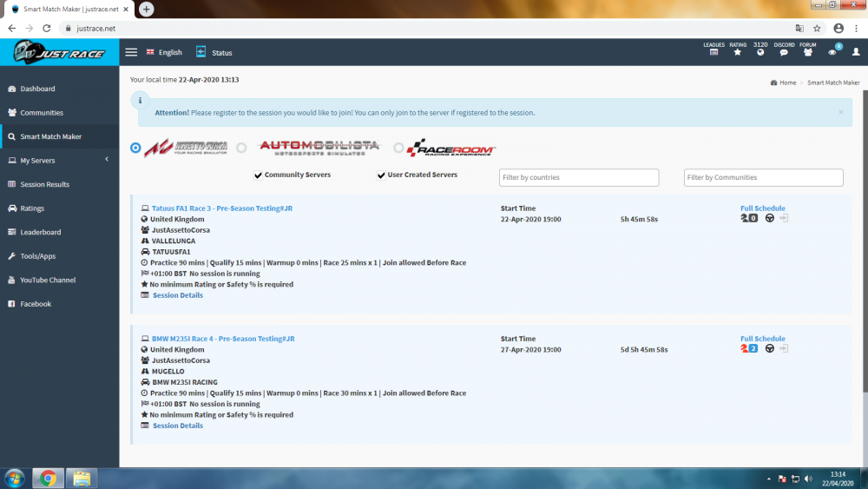Click the Just Race logo
The image size is (868, 489).
point(59,53)
